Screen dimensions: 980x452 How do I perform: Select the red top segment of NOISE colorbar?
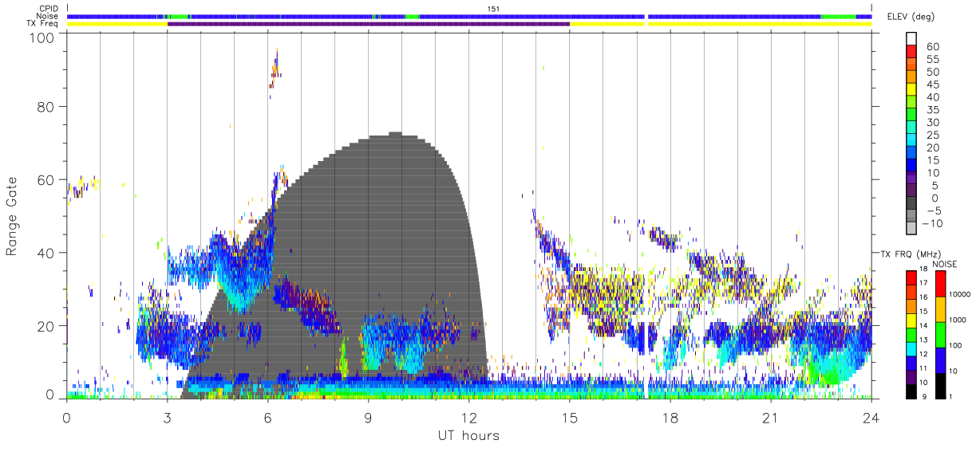point(939,284)
